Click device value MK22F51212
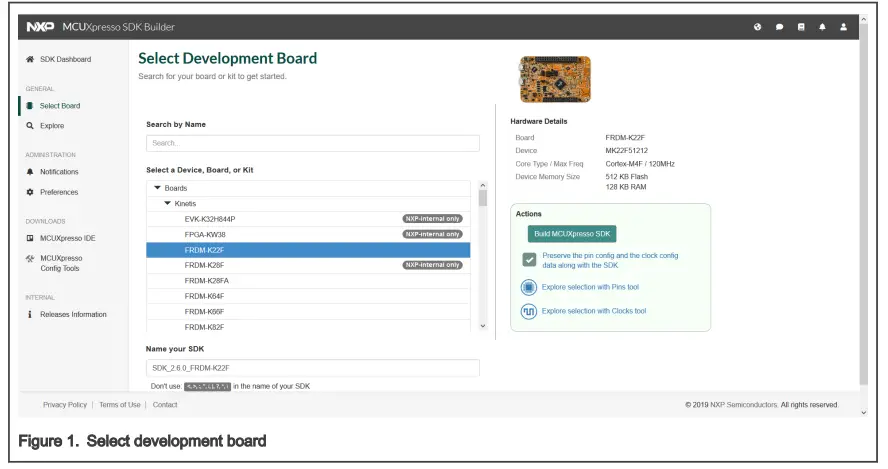888x469 pixels. coord(626,151)
